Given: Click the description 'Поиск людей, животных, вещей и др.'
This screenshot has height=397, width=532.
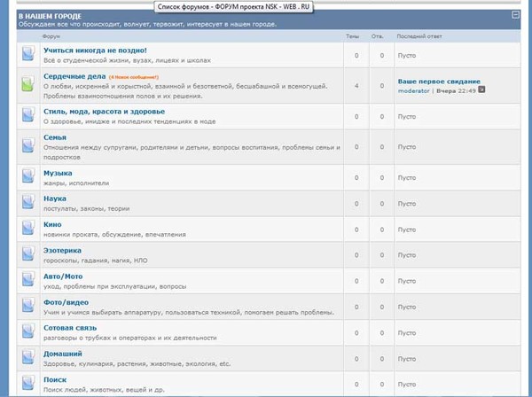Looking at the screenshot, I should [x=104, y=390].
